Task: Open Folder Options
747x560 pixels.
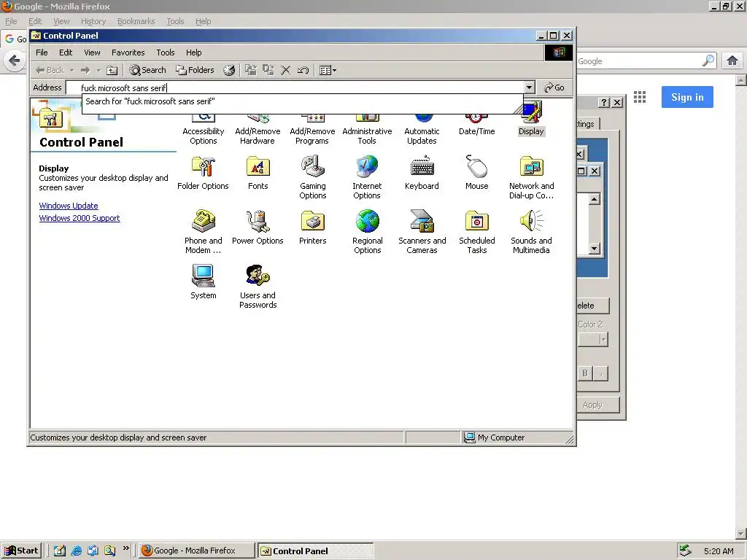Action: point(204,174)
